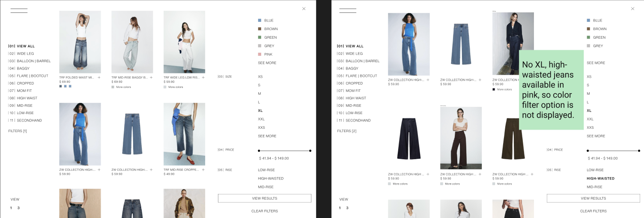Click CLEAR FILTERS in the FILTERS [1] screen
This screenshot has width=644, height=218.
point(265,211)
